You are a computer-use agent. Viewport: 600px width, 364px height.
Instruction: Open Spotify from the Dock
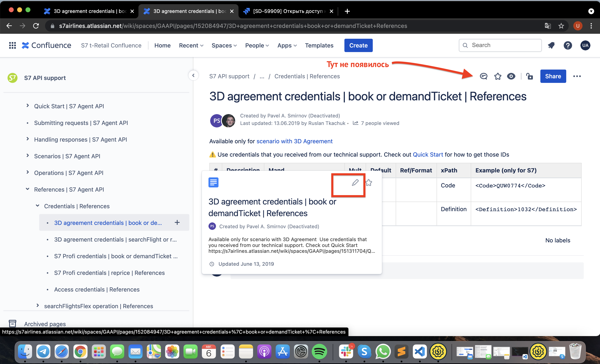(319, 351)
